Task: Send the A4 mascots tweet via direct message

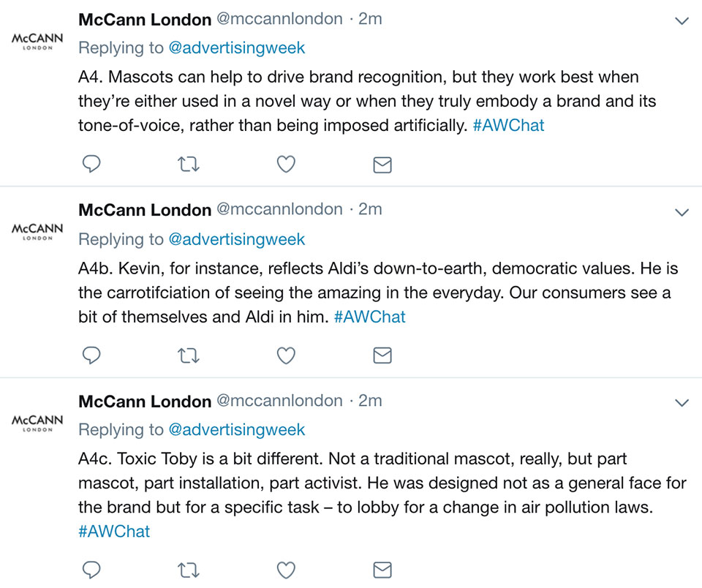Action: click(x=382, y=165)
